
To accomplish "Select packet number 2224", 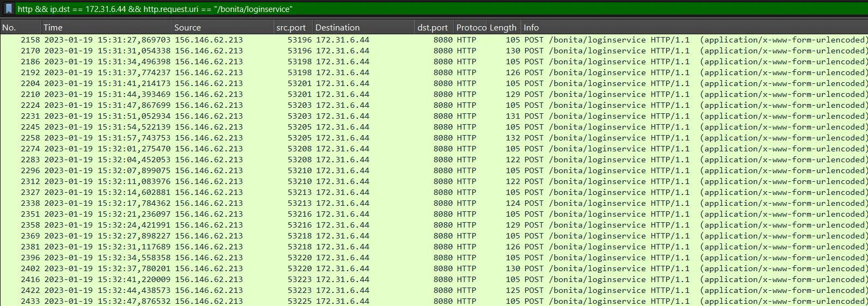I will point(434,105).
